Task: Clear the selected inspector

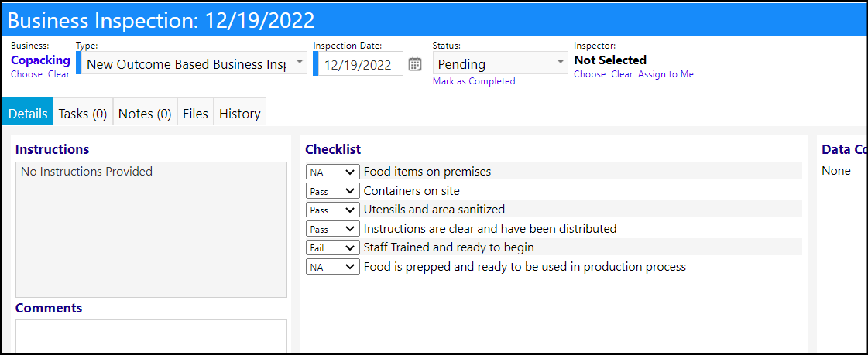Action: tap(622, 74)
